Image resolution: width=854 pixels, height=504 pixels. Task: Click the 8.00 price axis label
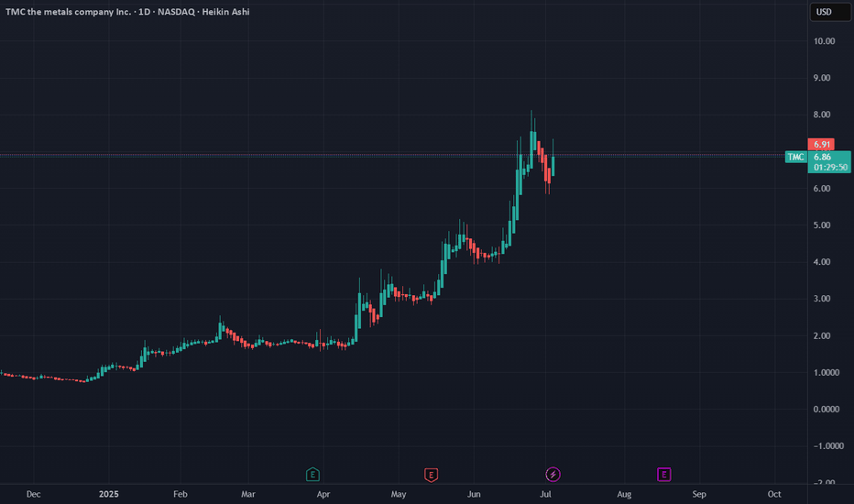pyautogui.click(x=822, y=115)
